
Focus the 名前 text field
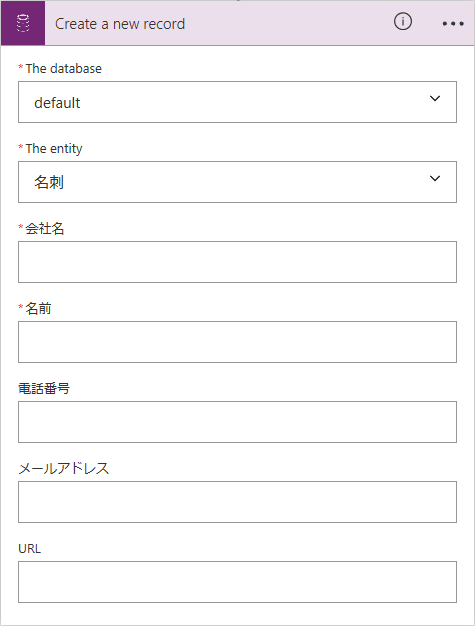(237, 342)
